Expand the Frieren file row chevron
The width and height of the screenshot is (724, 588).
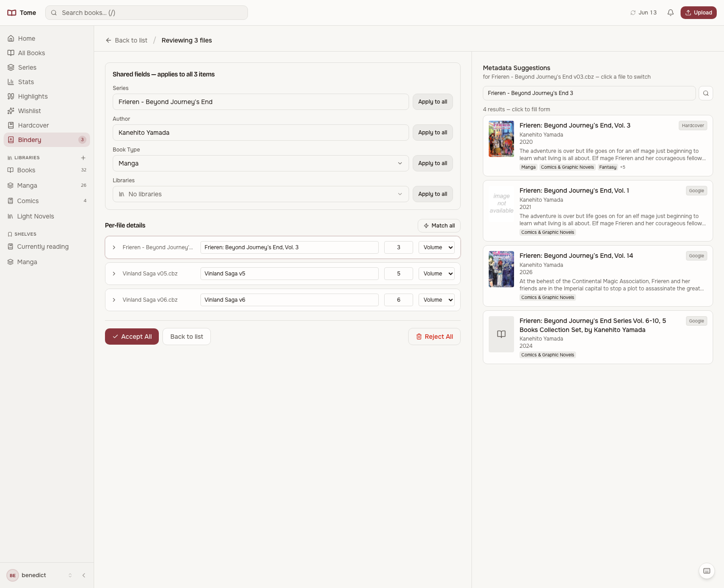(x=114, y=247)
